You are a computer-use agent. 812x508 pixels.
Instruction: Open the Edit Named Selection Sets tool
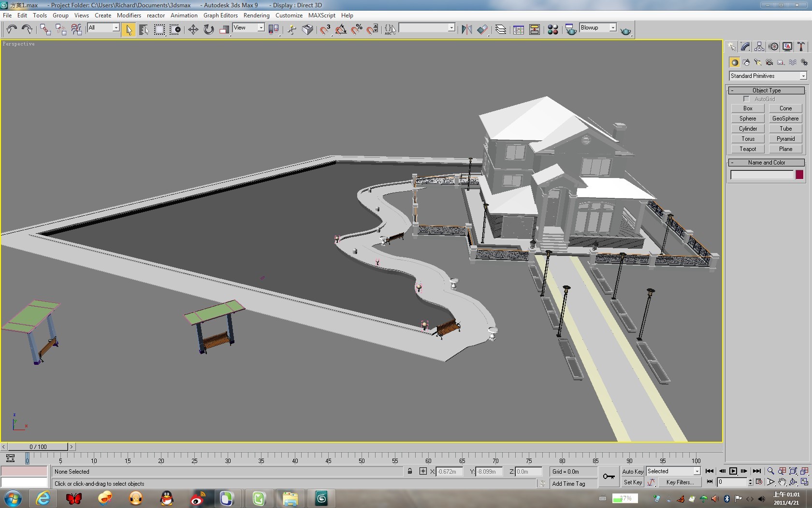pos(390,30)
